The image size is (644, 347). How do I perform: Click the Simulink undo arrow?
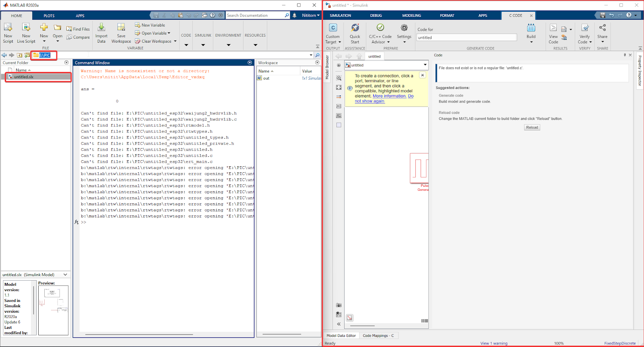coord(611,15)
